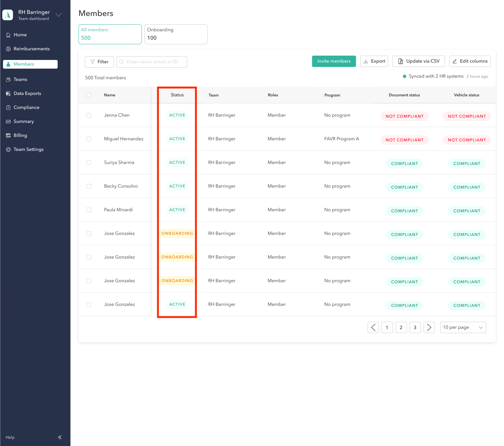Open Billing via its sidebar icon
The width and height of the screenshot is (504, 446).
click(8, 136)
